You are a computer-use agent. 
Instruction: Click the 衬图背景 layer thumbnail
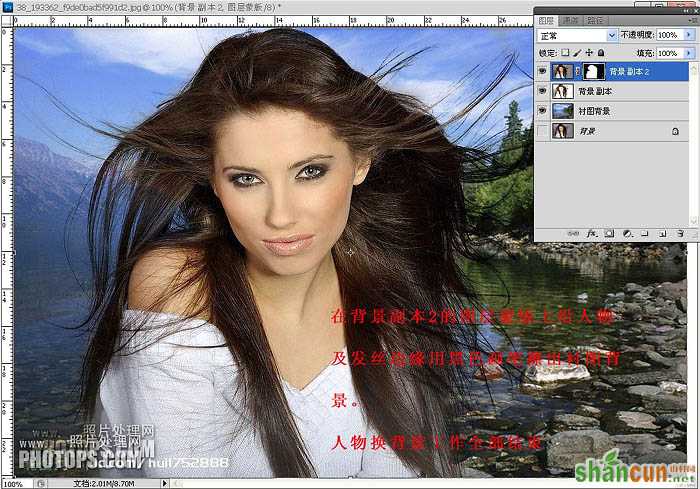pos(562,111)
